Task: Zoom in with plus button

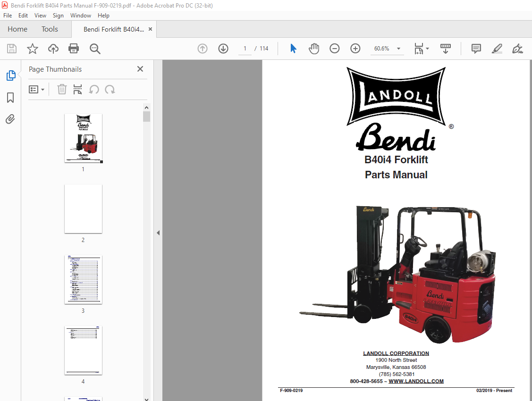Action: coord(355,49)
